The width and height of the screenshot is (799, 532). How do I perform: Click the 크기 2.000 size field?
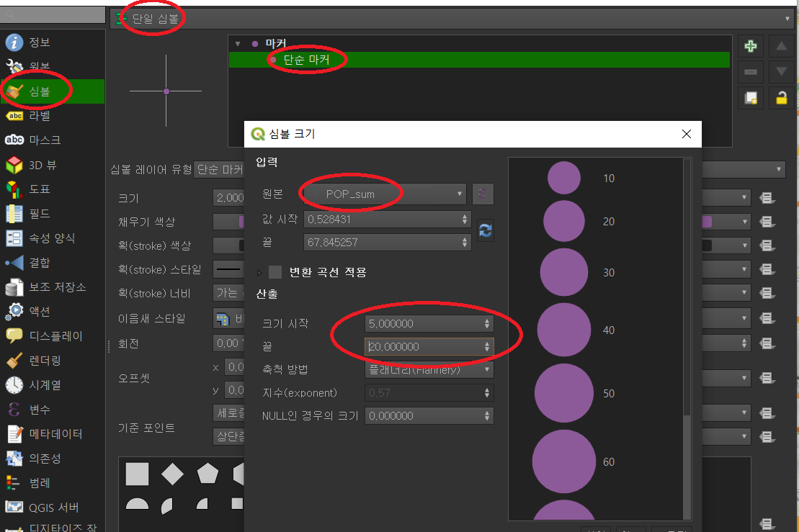(228, 198)
